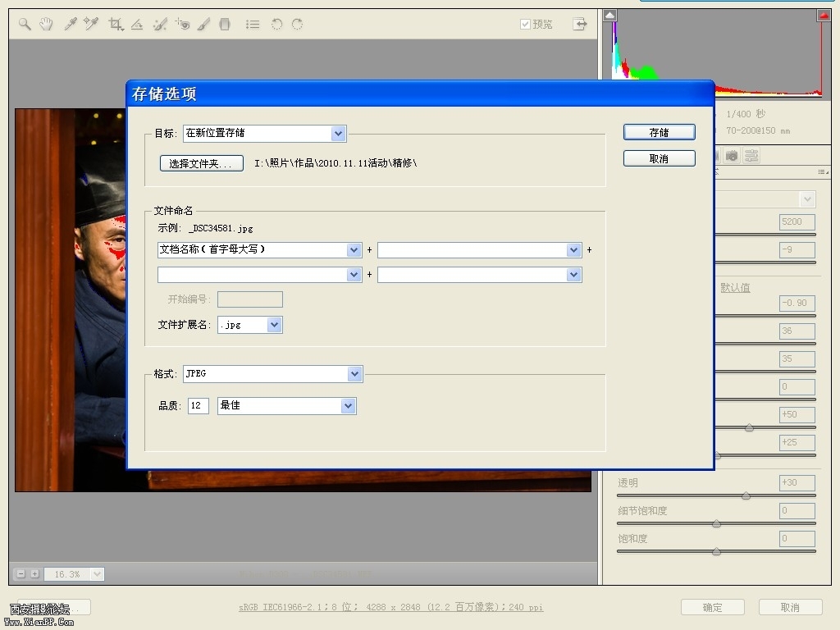Click the 存储 save button
This screenshot has height=630, width=840.
tap(659, 132)
